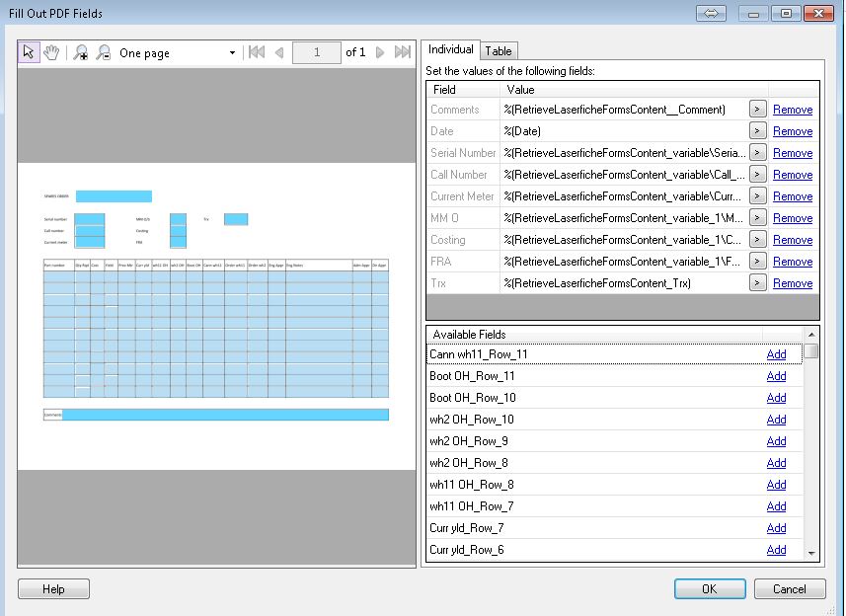
Task: Add the Boot OH_Row_11 field
Action: coord(776,376)
